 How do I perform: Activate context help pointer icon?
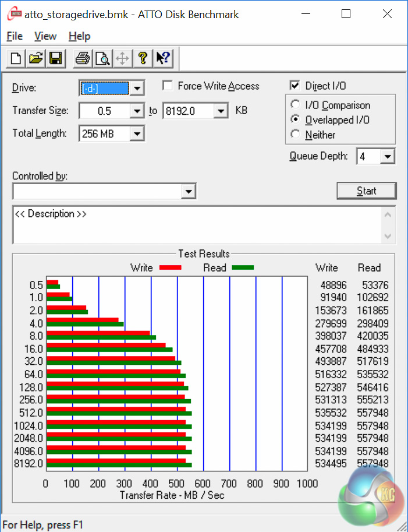click(x=162, y=58)
